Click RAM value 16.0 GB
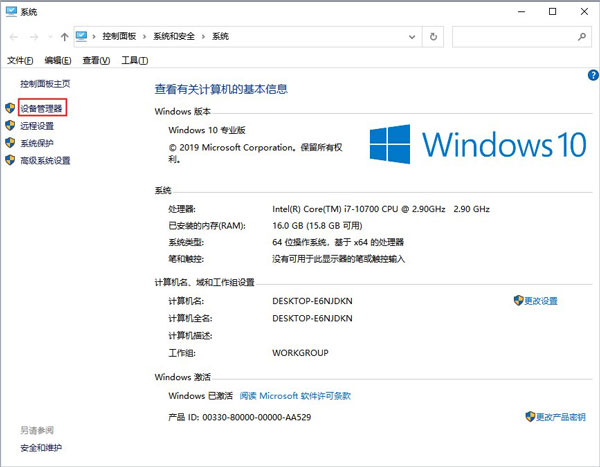This screenshot has width=600, height=467. (x=317, y=225)
